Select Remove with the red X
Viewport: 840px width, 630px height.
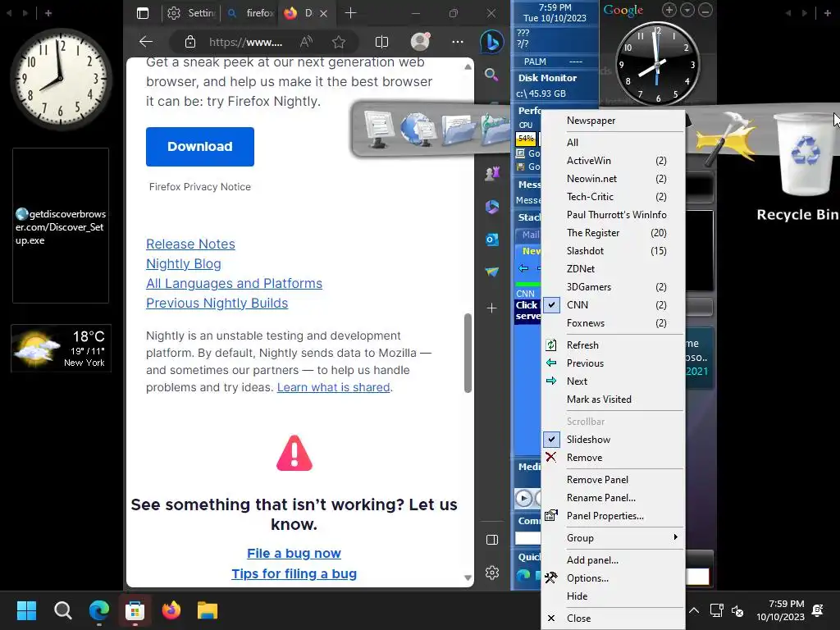(614, 458)
